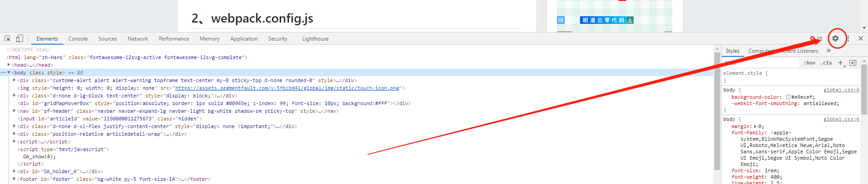Select the Styles sub-tab
868x184 pixels.
732,51
